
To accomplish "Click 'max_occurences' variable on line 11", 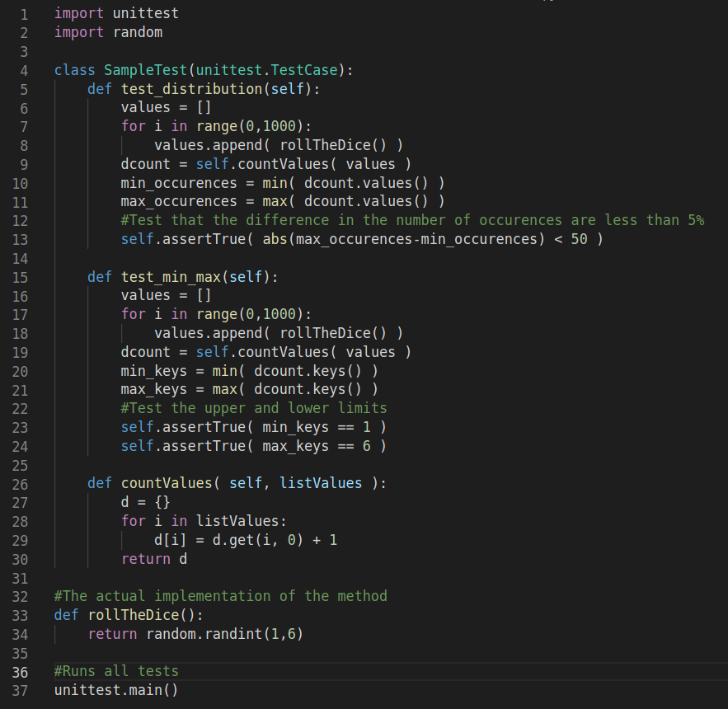I will click(x=179, y=201).
